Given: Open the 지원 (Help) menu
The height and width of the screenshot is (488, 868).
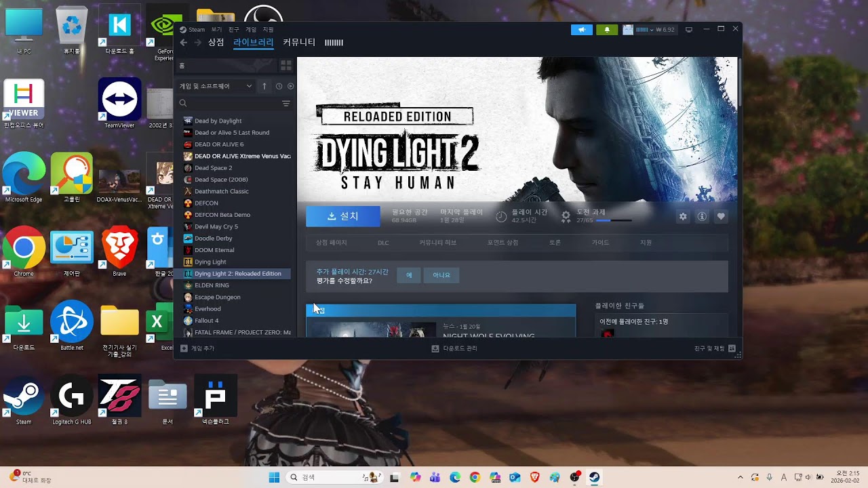Looking at the screenshot, I should 268,30.
